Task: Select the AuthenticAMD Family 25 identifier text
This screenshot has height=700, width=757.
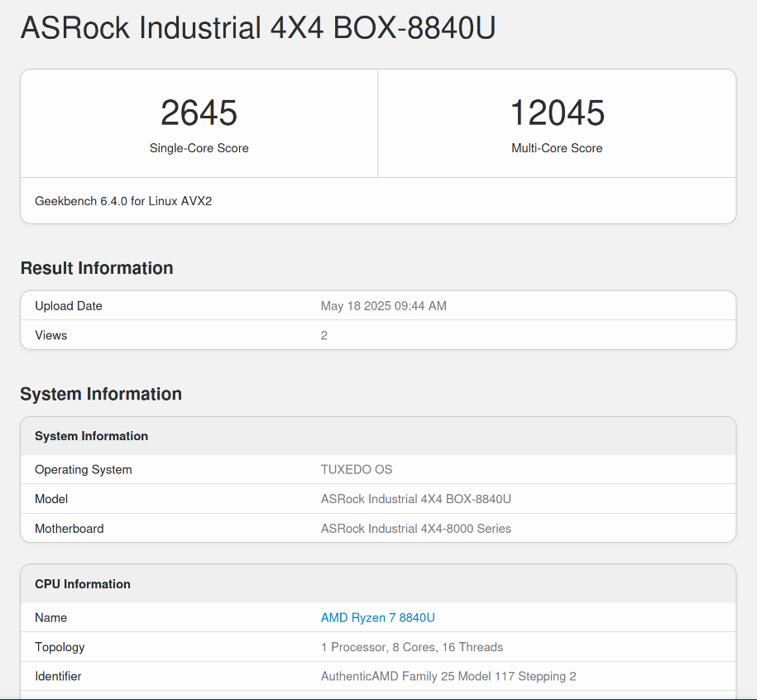Action: tap(448, 676)
